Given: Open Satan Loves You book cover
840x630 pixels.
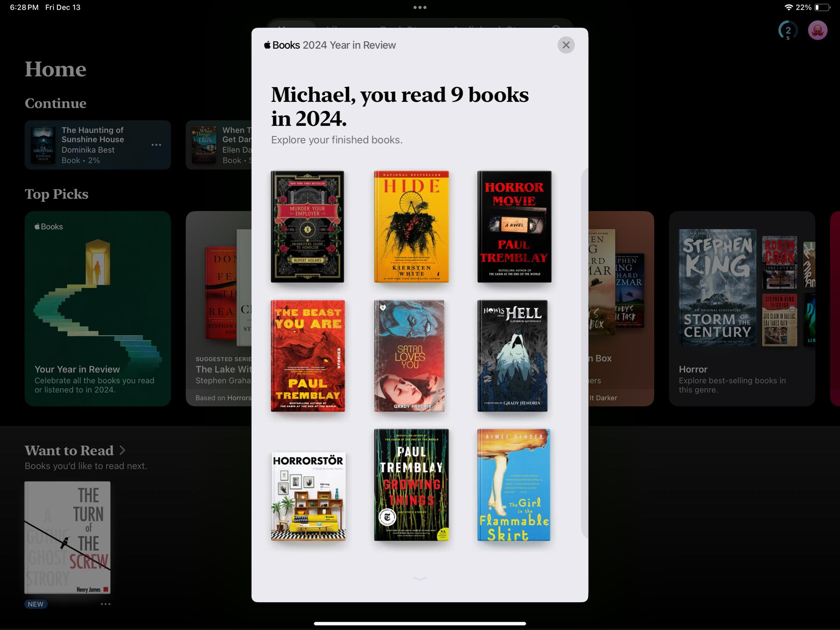Looking at the screenshot, I should coord(409,356).
